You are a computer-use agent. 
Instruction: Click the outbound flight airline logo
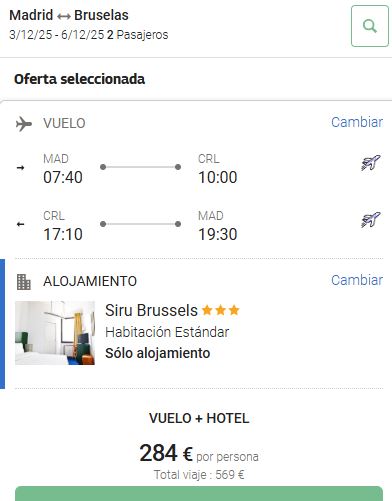[x=371, y=163]
